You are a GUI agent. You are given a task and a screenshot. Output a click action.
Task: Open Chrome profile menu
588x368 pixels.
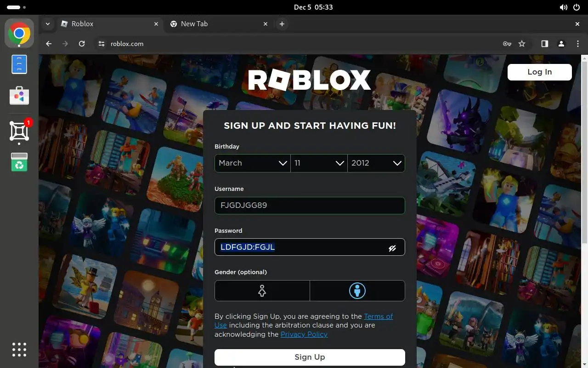pyautogui.click(x=561, y=44)
